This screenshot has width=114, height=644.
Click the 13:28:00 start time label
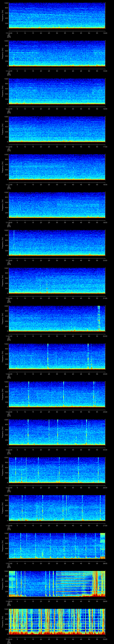click(x=9, y=601)
